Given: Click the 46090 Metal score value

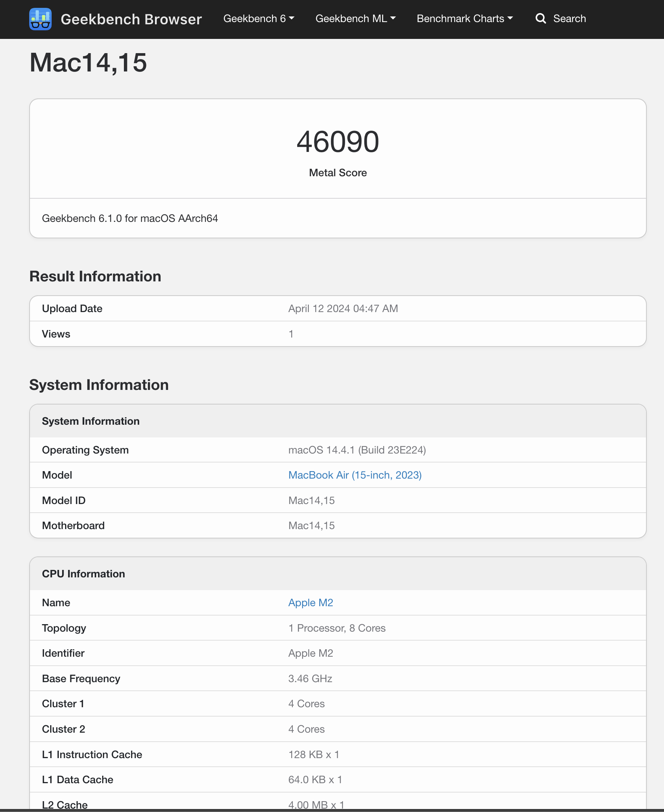Looking at the screenshot, I should [x=338, y=141].
